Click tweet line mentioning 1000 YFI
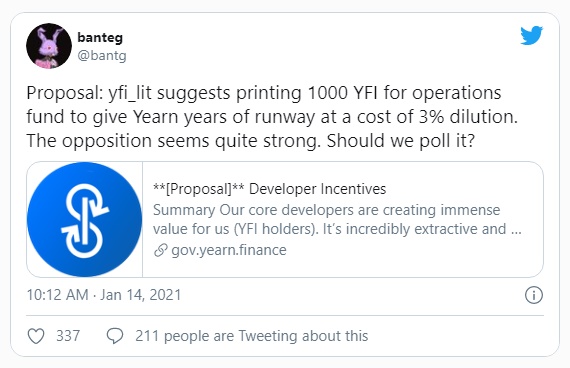The width and height of the screenshot is (570, 368). [x=264, y=93]
